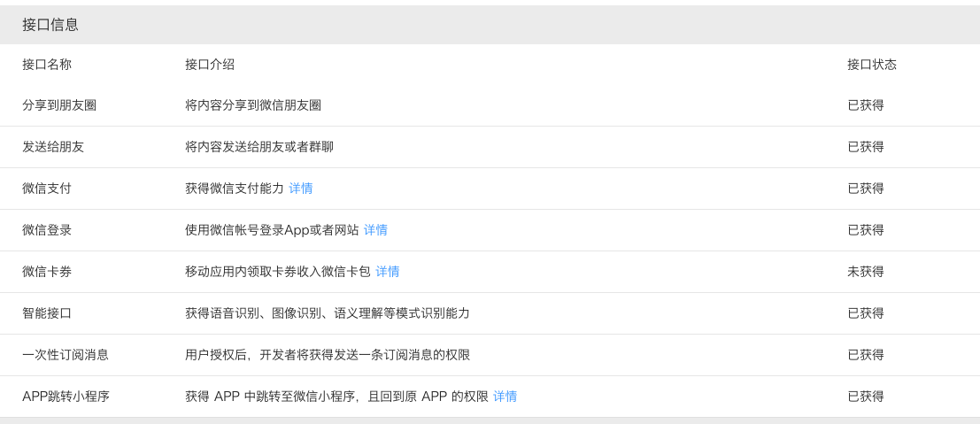The width and height of the screenshot is (980, 424).
Task: Click description about 语音识别、图像识别
Action: click(328, 313)
